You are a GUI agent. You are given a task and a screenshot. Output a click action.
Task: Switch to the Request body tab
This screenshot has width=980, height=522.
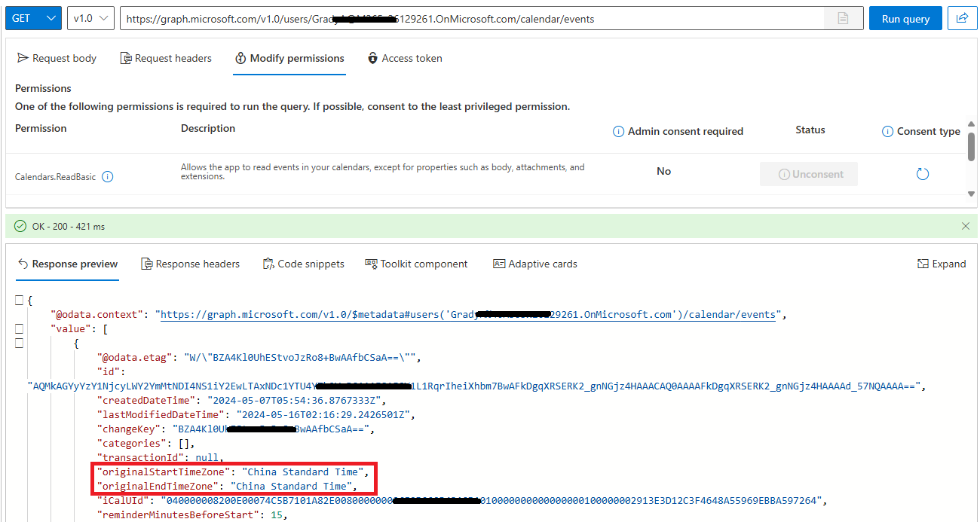57,58
